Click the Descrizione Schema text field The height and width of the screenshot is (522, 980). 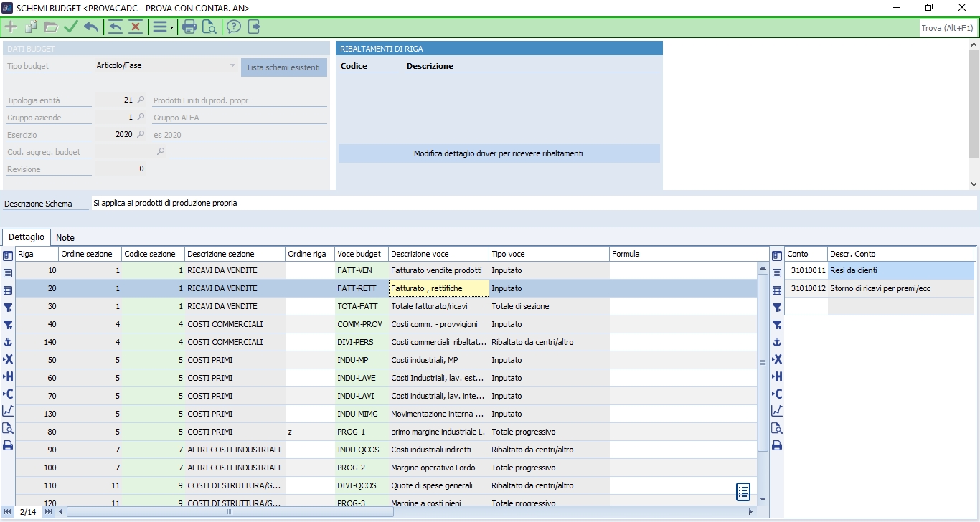[x=534, y=203]
